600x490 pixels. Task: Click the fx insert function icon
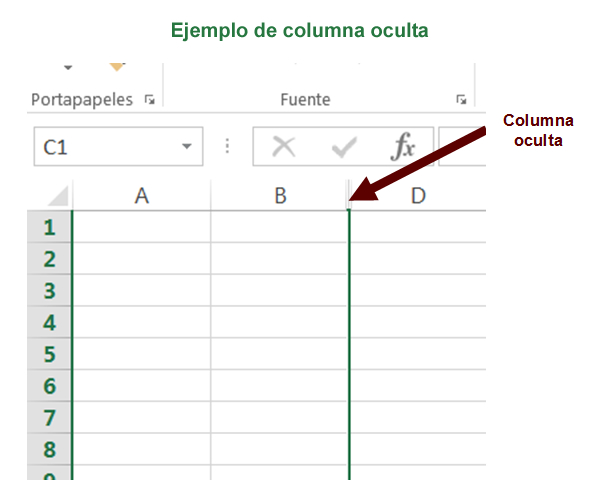(x=403, y=147)
